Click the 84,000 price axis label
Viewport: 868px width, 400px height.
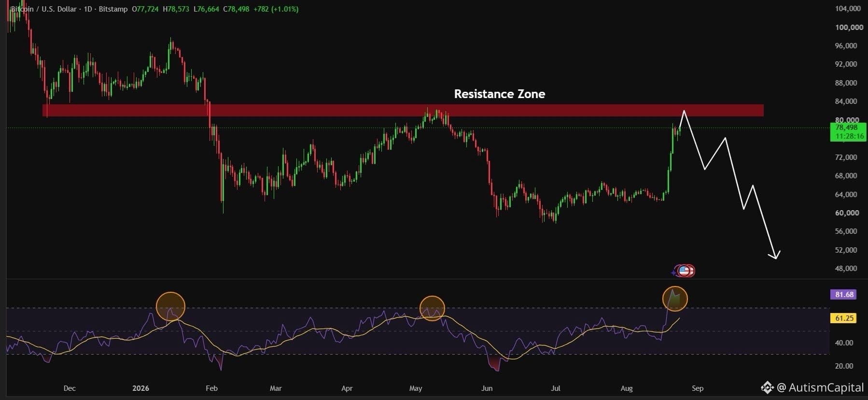pos(846,101)
